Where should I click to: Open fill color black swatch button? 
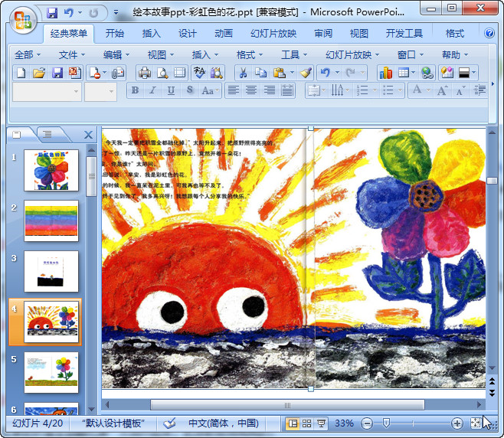tap(464, 73)
